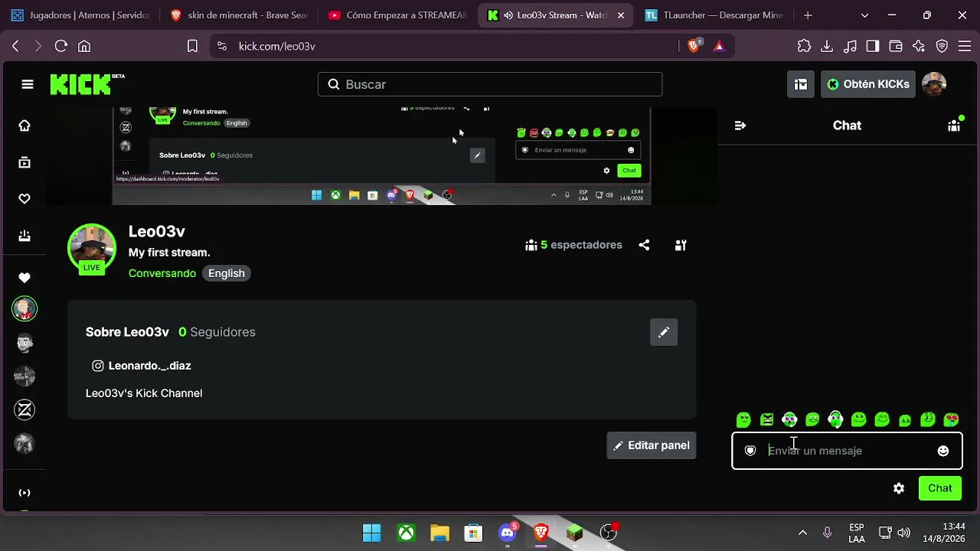Open the Windows Start menu
Viewport: 980px width, 551px height.
coord(372,533)
